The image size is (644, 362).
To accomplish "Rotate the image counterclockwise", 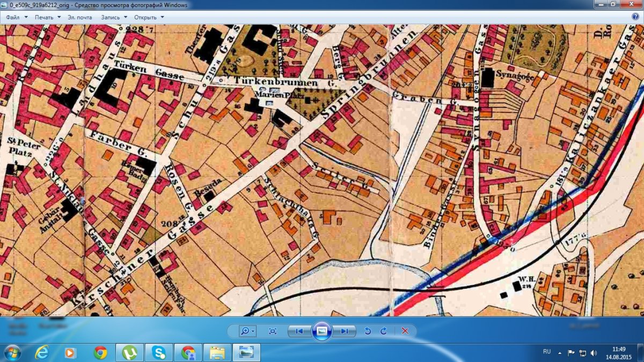I will (x=368, y=331).
